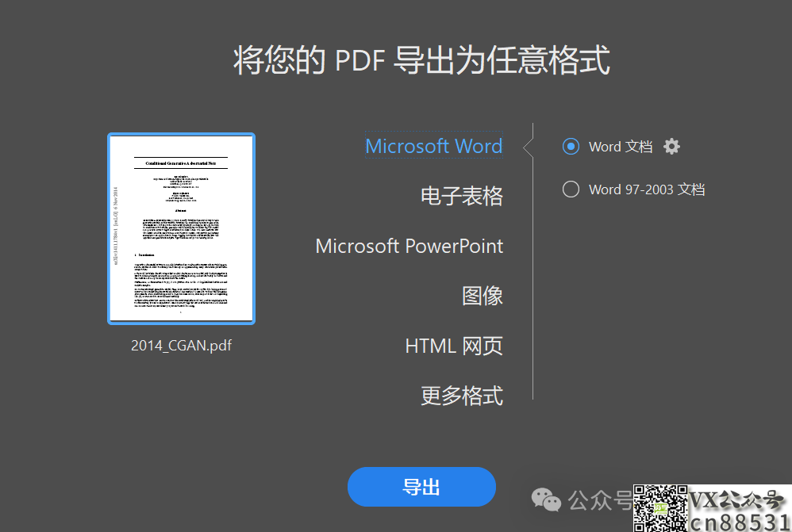792x532 pixels.
Task: Select the 2014_CGAN.pdf page thumbnail
Action: pyautogui.click(x=181, y=228)
